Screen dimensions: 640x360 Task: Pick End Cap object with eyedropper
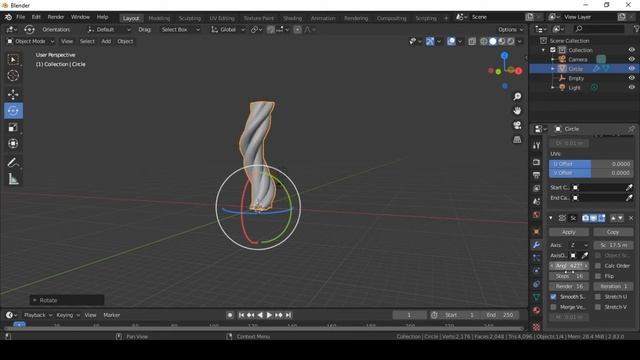coord(629,198)
